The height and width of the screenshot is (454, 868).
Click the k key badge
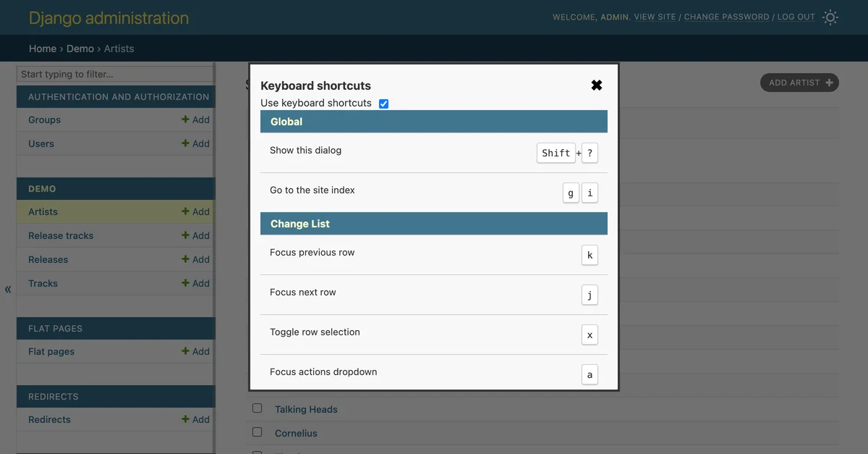(590, 255)
